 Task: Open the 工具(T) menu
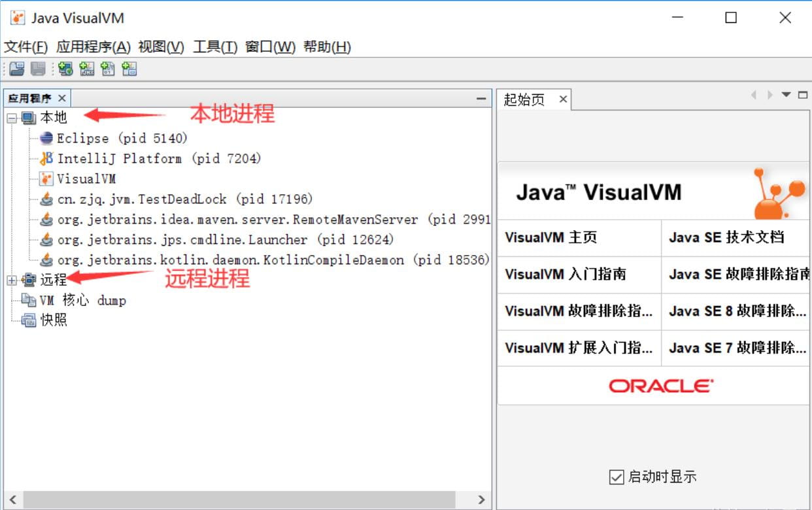[x=214, y=47]
